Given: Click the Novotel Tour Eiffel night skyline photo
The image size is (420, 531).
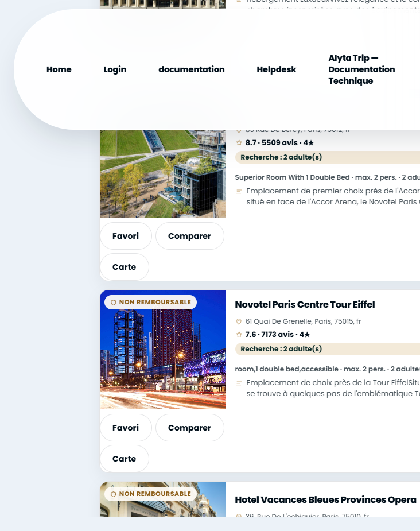Looking at the screenshot, I should [x=163, y=350].
